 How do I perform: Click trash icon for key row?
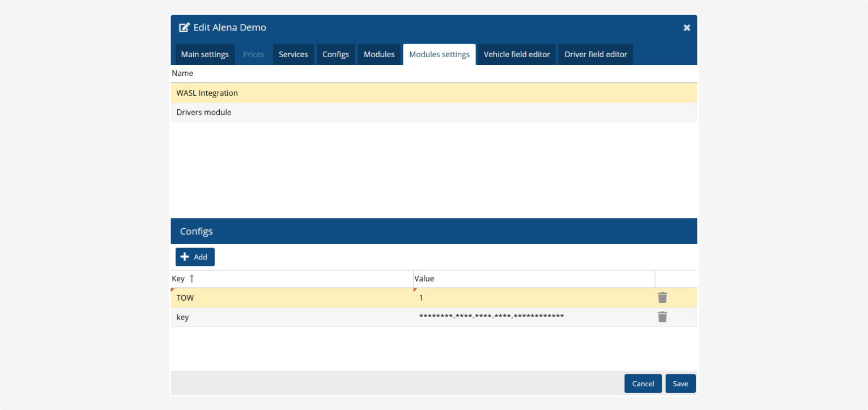point(662,317)
